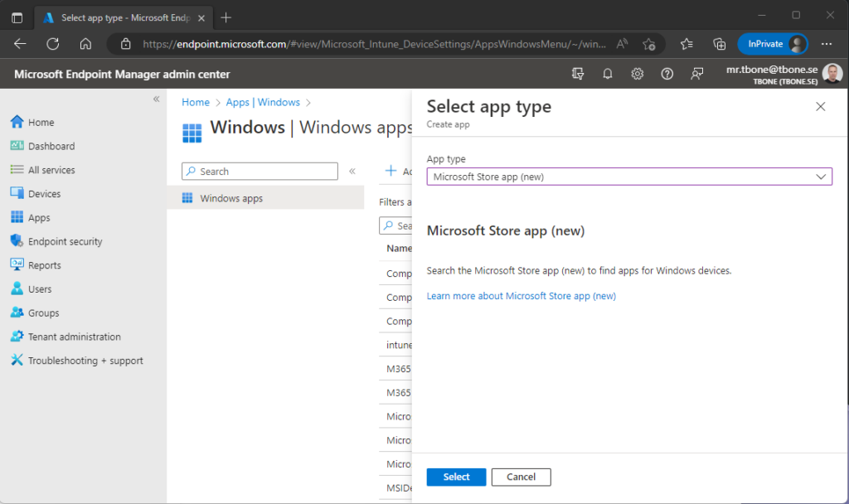Open Apps in the sidebar
Image resolution: width=849 pixels, height=504 pixels.
pyautogui.click(x=31, y=218)
